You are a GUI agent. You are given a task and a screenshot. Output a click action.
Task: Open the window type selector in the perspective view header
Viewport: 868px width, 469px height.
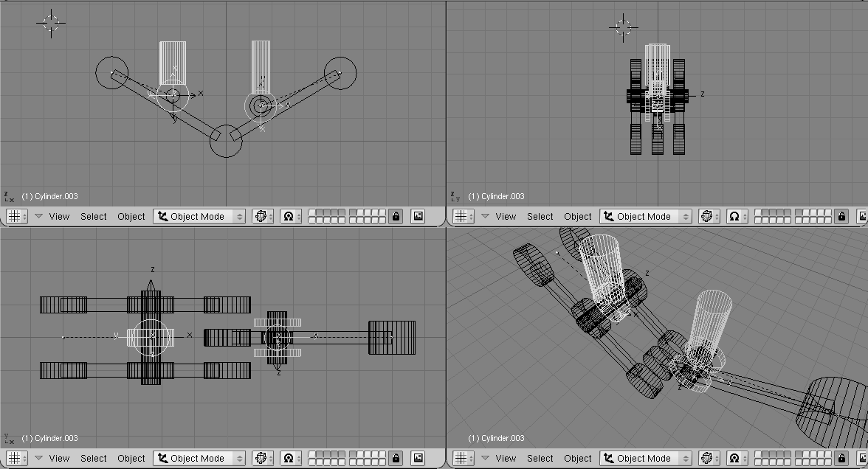(464, 458)
